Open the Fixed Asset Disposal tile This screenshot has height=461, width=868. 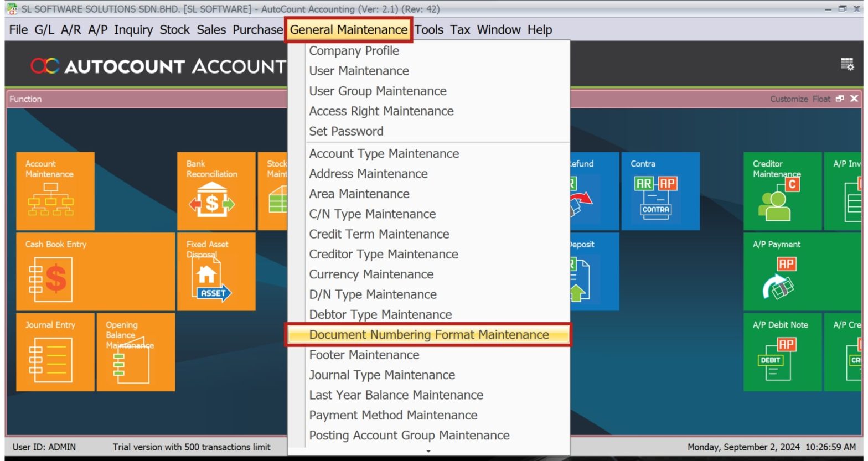pos(216,271)
